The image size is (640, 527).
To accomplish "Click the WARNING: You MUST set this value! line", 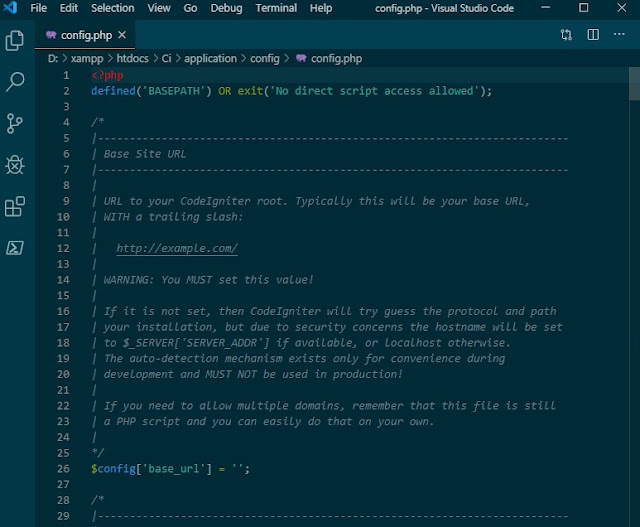I will click(x=209, y=280).
